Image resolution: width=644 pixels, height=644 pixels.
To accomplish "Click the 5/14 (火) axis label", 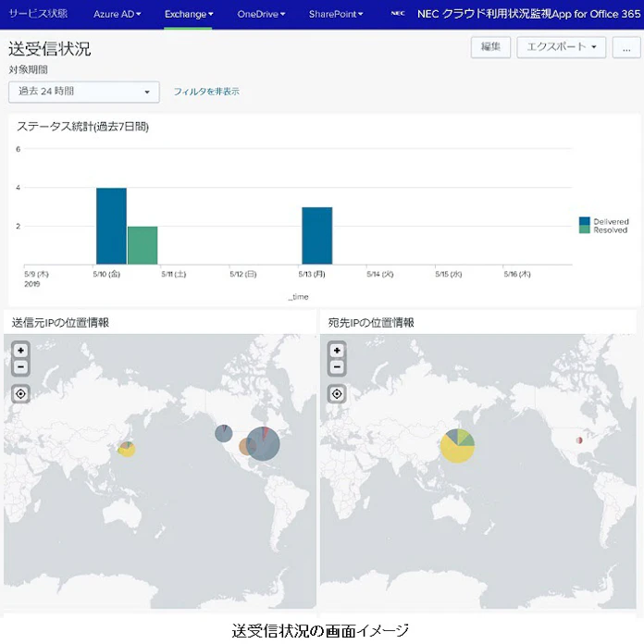I will [x=380, y=274].
